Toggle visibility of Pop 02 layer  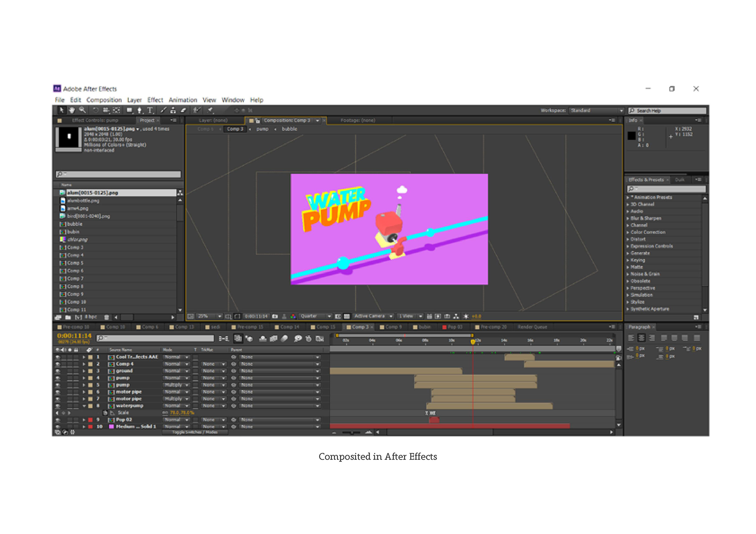tap(57, 420)
